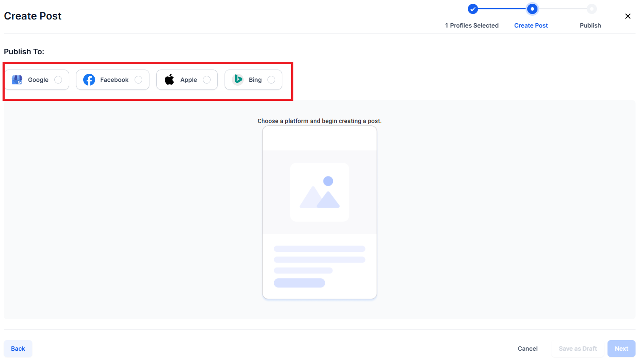Click the 'Choose a platform and begin creating a post.' text
644x360 pixels.
tap(320, 121)
